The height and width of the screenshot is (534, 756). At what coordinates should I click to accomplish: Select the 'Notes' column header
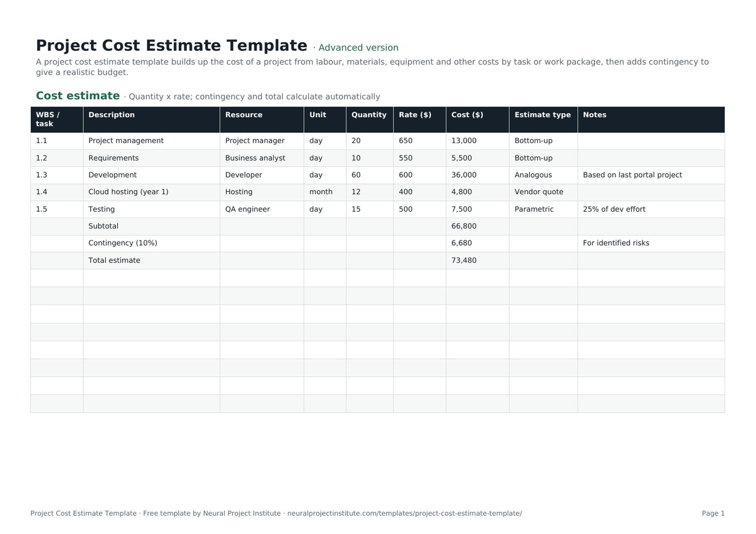click(x=651, y=119)
